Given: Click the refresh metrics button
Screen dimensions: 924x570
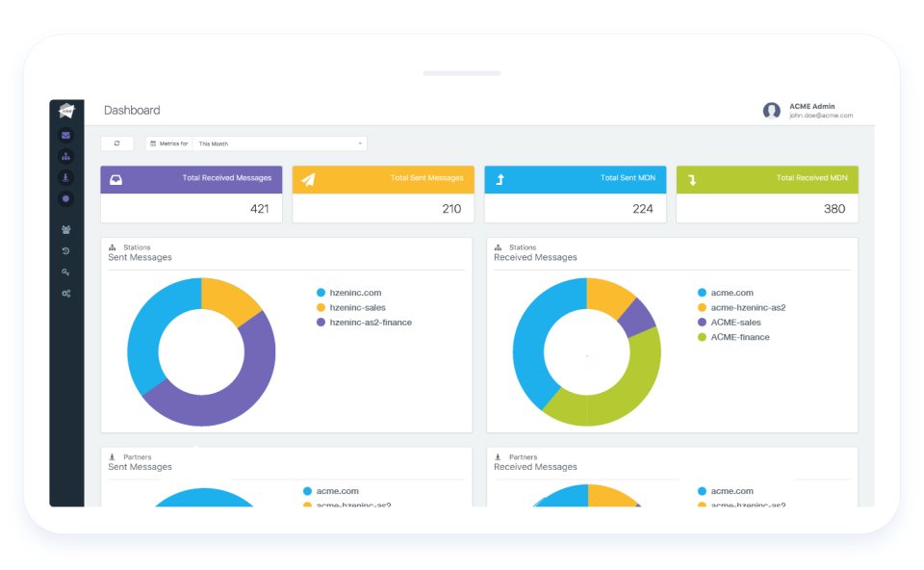Looking at the screenshot, I should (x=116, y=142).
